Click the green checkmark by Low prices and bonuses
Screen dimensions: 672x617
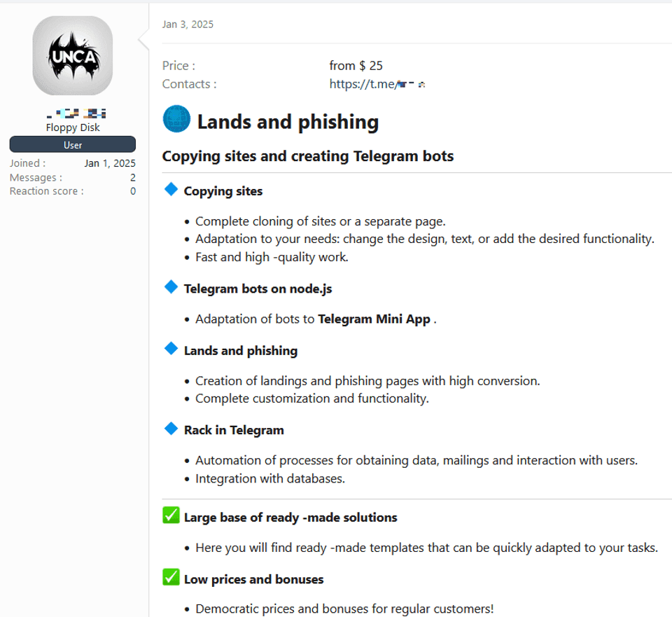(171, 577)
